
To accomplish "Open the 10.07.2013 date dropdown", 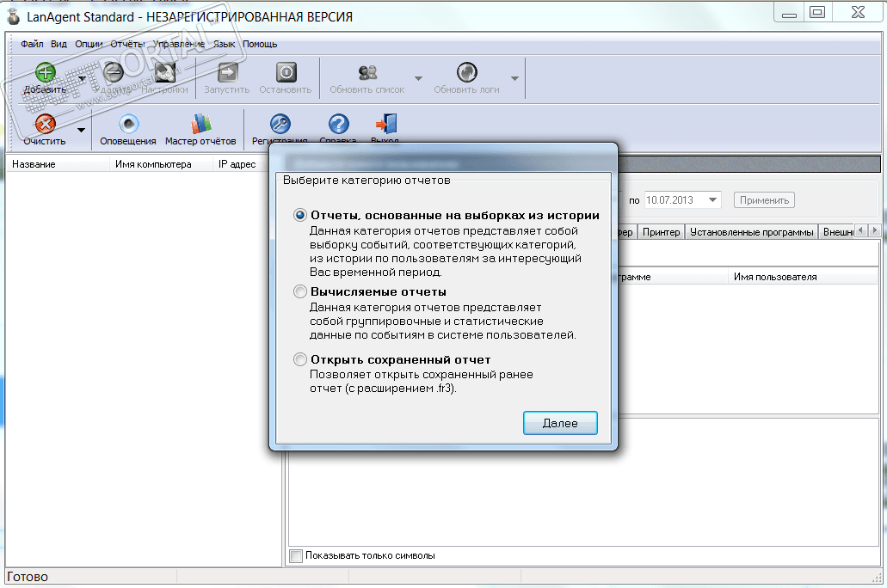I will 712,200.
